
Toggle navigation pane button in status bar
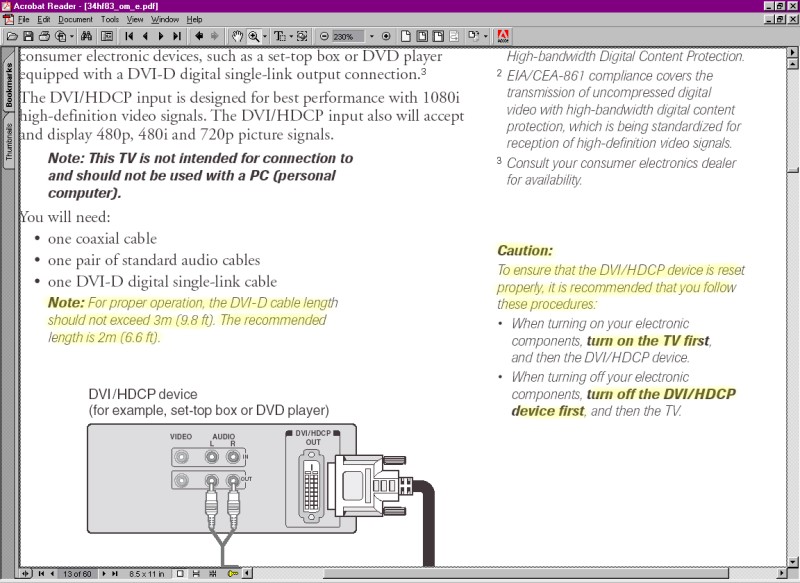pyautogui.click(x=26, y=574)
